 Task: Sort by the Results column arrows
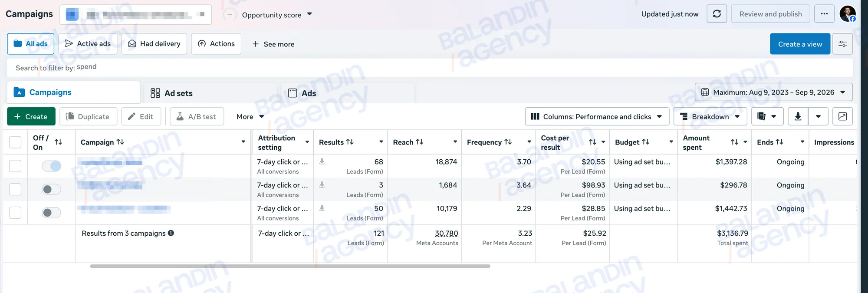point(350,142)
